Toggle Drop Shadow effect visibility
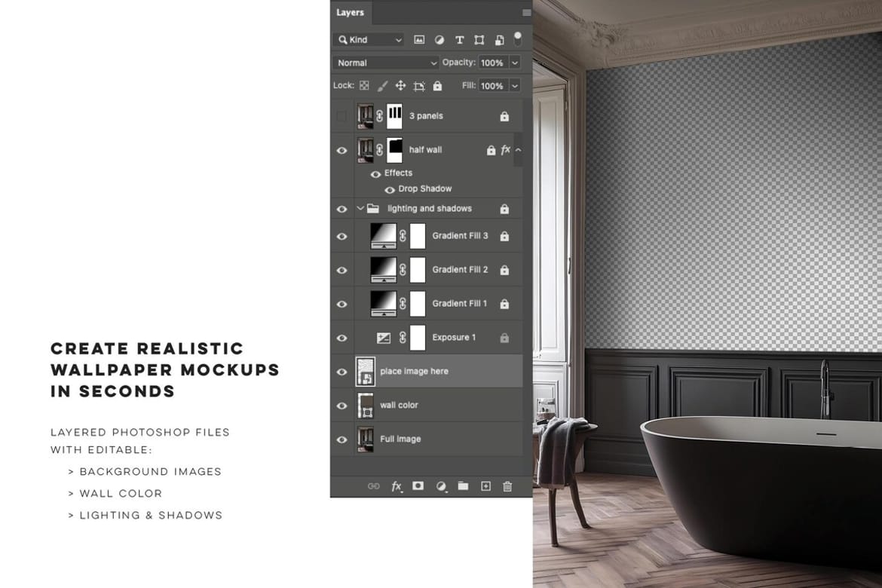This screenshot has width=882, height=588. [x=389, y=190]
